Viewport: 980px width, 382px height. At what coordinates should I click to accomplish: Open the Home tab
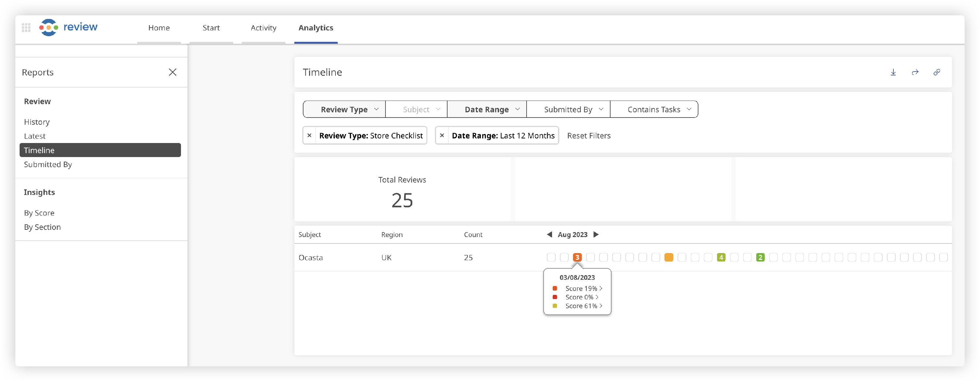click(x=159, y=28)
